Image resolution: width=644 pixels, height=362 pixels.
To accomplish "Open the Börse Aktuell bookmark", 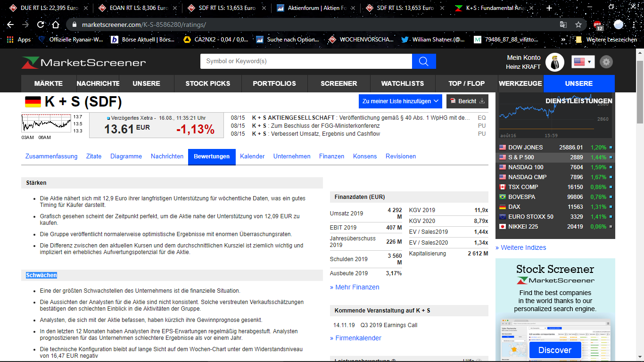I will [x=143, y=40].
